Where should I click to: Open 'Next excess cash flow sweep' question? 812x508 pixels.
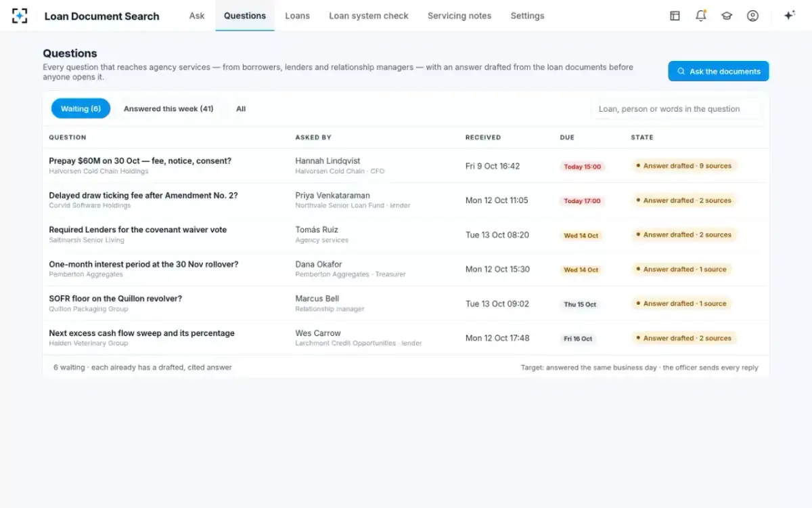tap(142, 333)
